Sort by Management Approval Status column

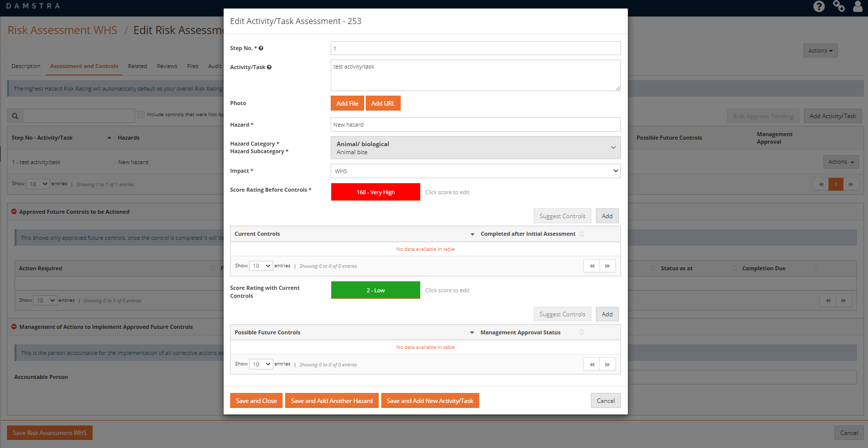tap(582, 332)
